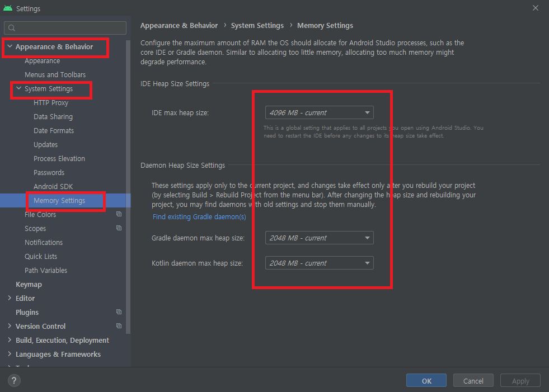
Task: Open the IDE max heap size dropdown
Action: [x=320, y=113]
